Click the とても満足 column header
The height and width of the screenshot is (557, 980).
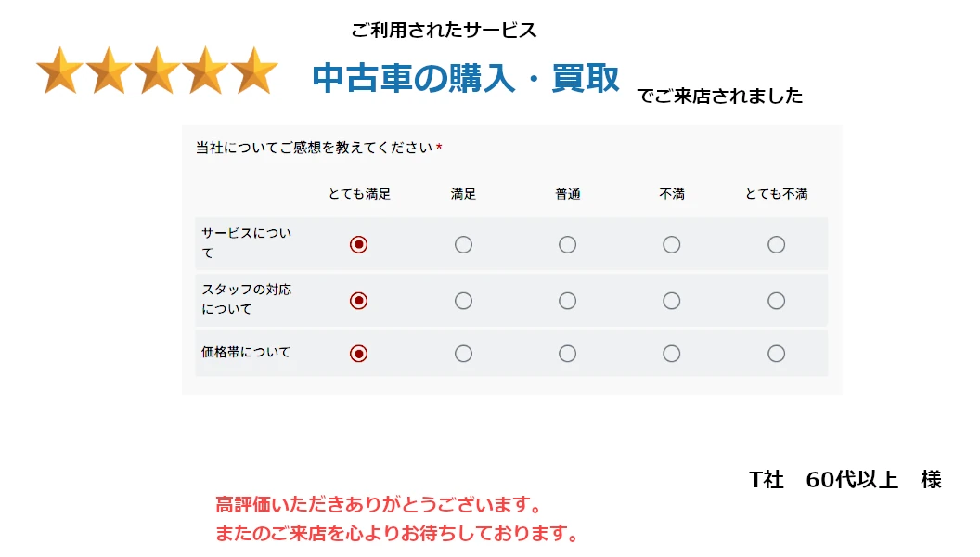(359, 194)
